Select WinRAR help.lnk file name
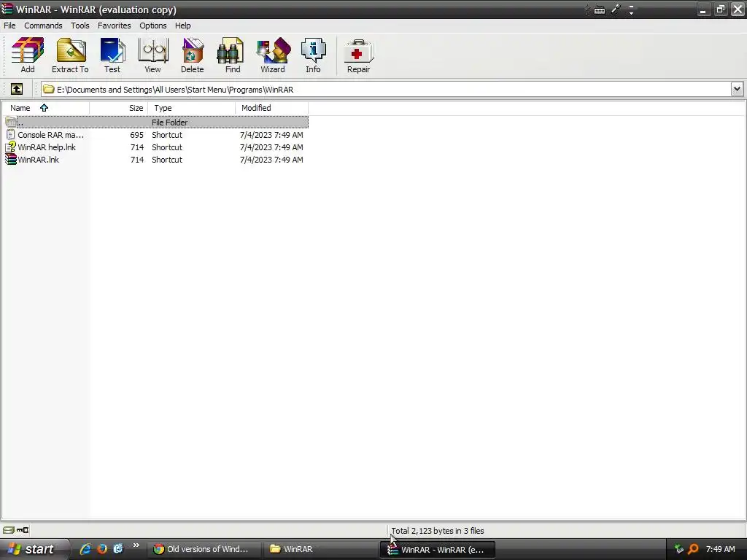The width and height of the screenshot is (747, 560). coord(47,147)
